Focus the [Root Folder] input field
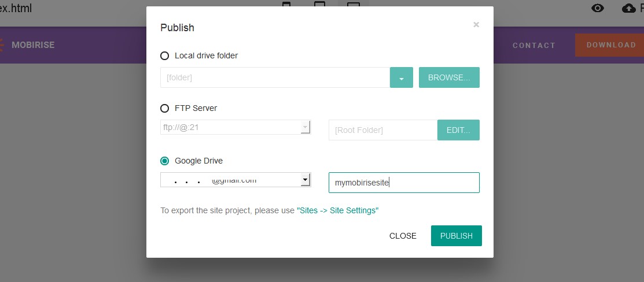 tap(383, 130)
